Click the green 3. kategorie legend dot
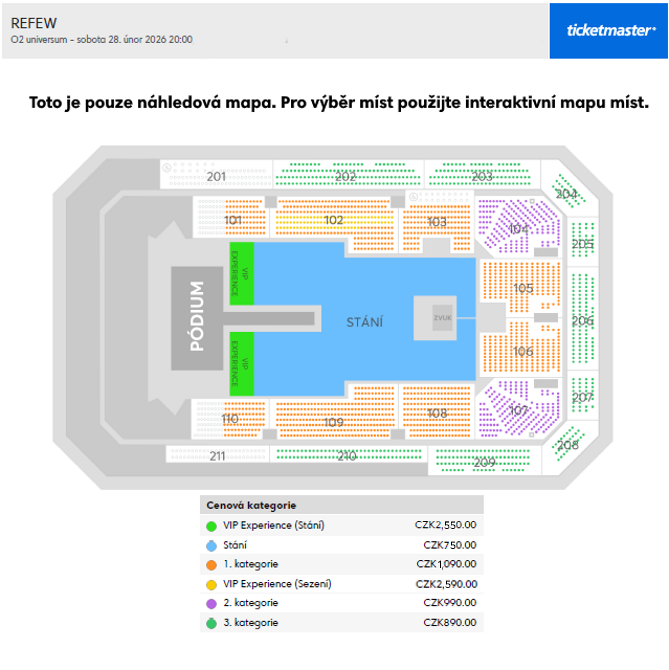The width and height of the screenshot is (669, 670). [211, 623]
